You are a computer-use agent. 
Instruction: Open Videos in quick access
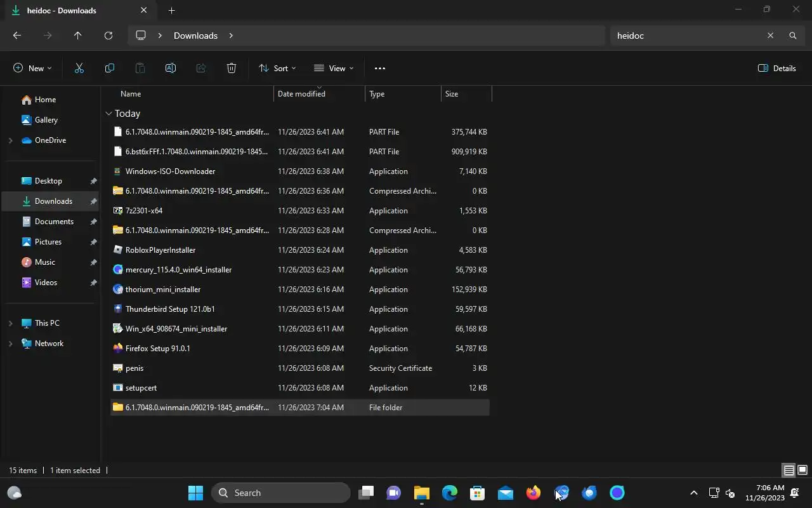pyautogui.click(x=51, y=283)
